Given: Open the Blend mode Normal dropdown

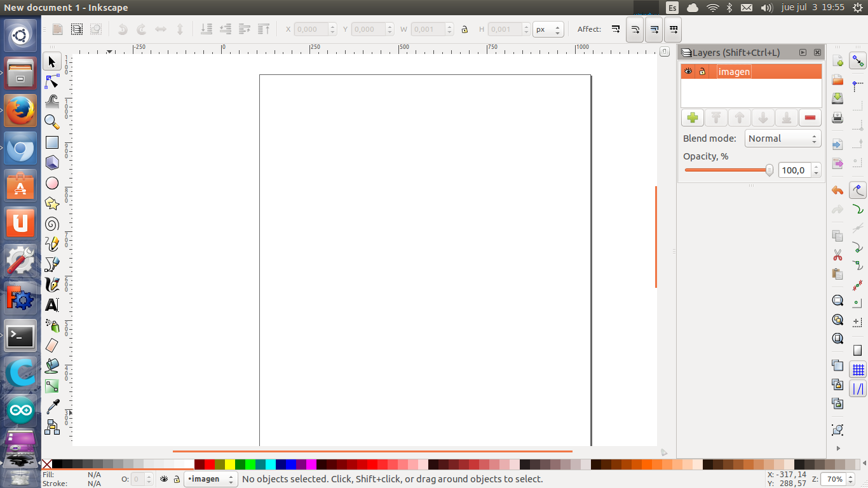Looking at the screenshot, I should pyautogui.click(x=782, y=139).
